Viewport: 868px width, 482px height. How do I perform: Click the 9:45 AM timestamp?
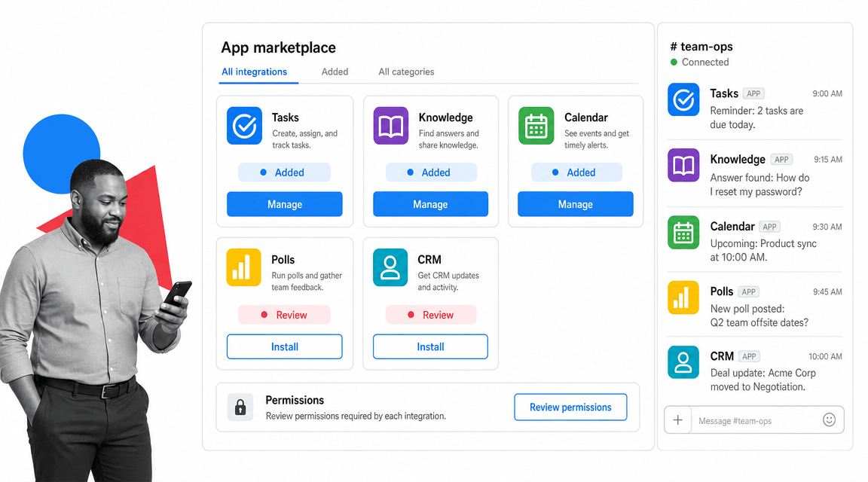coord(827,291)
